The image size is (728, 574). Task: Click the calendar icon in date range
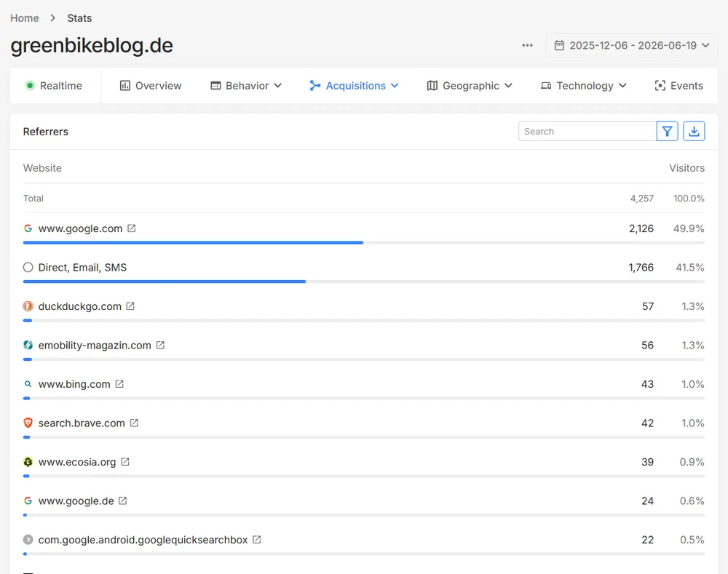point(559,46)
